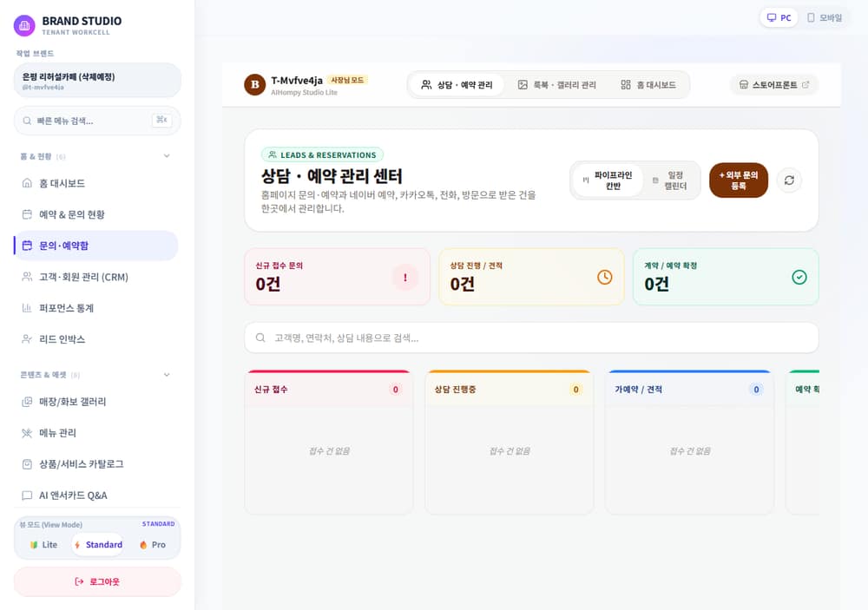Click the calendar icon beside 문의·예약함
The height and width of the screenshot is (610, 868).
click(x=27, y=246)
